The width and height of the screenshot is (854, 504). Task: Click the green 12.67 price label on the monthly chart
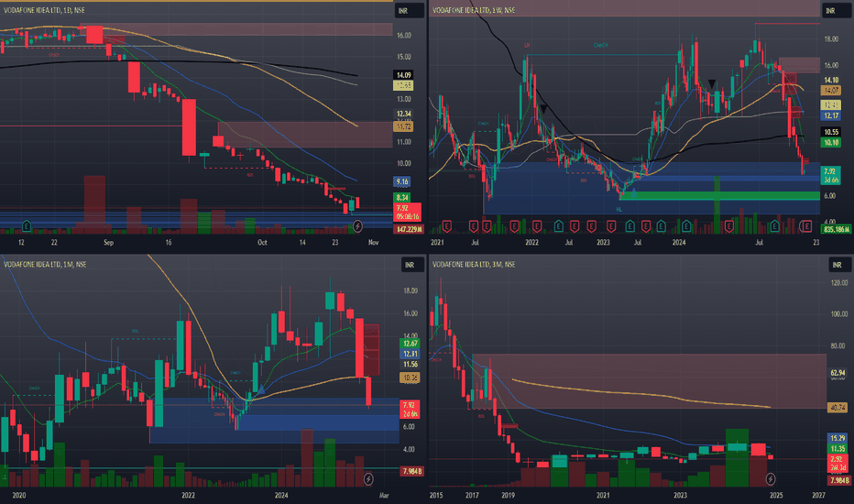(411, 344)
